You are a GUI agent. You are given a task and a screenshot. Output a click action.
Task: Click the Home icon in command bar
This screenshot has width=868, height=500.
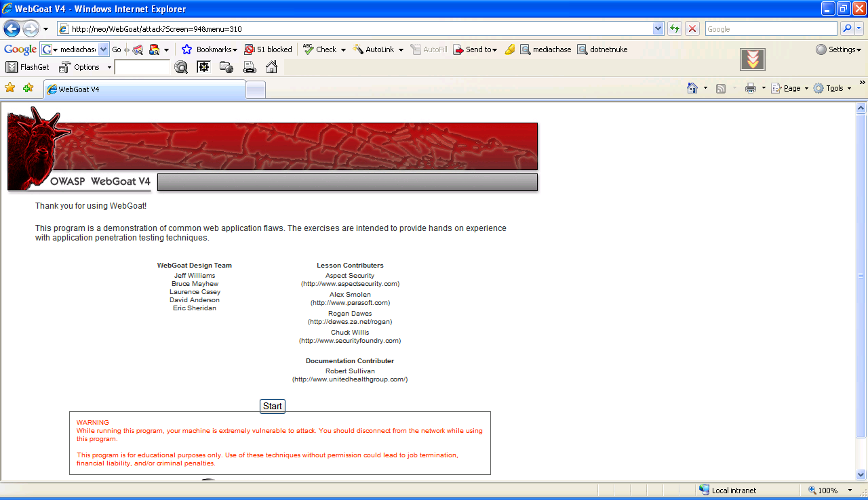[x=692, y=88]
